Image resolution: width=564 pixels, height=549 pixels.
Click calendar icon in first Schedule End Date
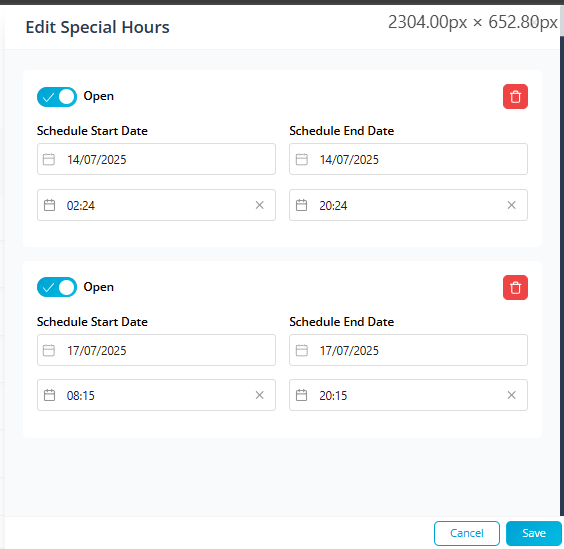(301, 159)
